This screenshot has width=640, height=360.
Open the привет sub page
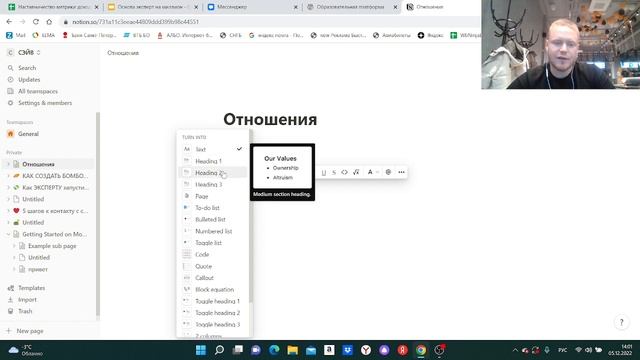[38, 269]
